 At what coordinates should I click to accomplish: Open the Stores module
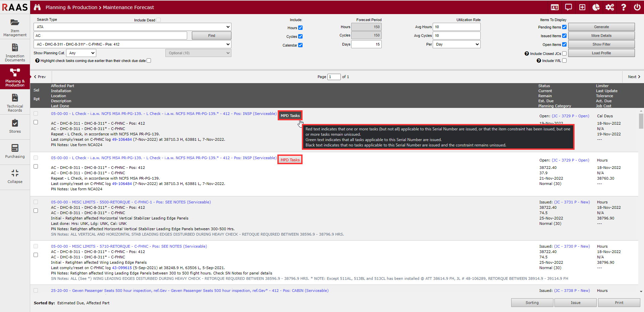pos(15,126)
